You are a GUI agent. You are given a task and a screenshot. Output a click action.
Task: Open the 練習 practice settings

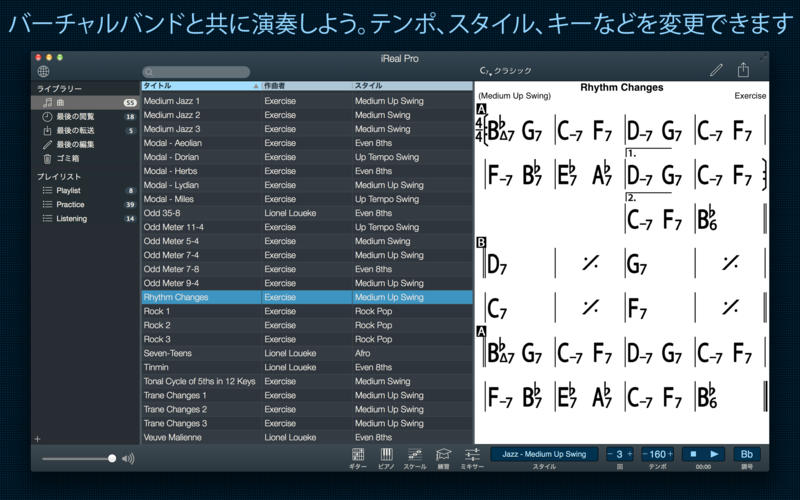point(443,458)
